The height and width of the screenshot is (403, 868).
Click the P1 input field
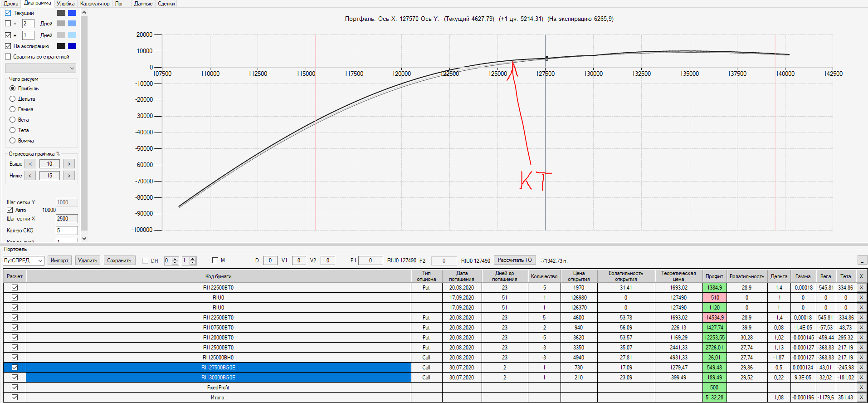(x=371, y=260)
